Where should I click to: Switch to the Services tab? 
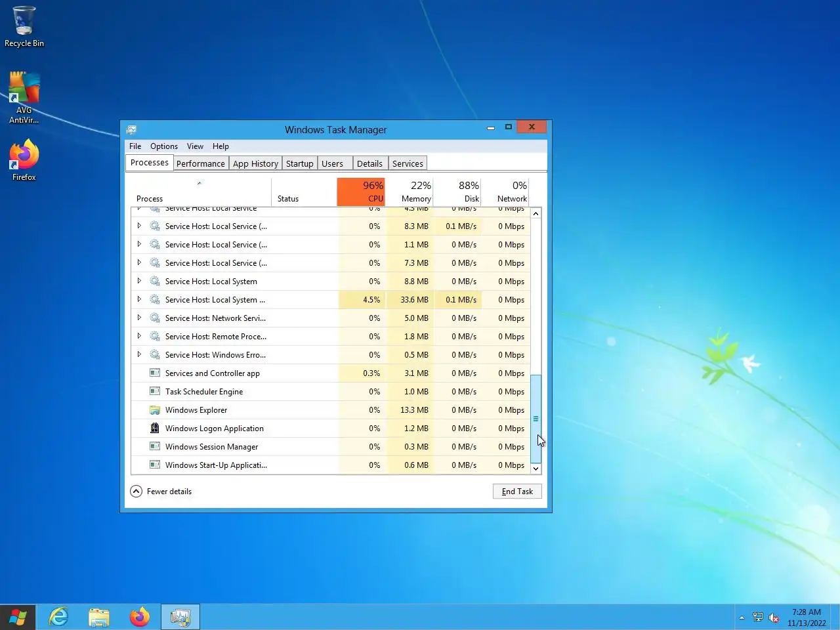[408, 163]
